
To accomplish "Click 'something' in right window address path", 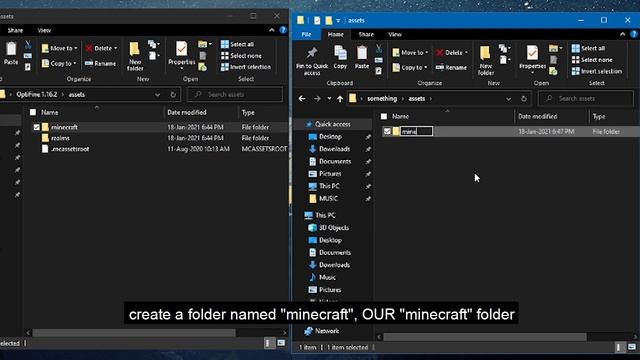I will [x=382, y=99].
